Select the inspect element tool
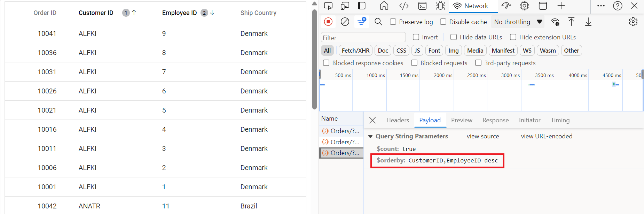Image resolution: width=644 pixels, height=214 pixels. (328, 6)
